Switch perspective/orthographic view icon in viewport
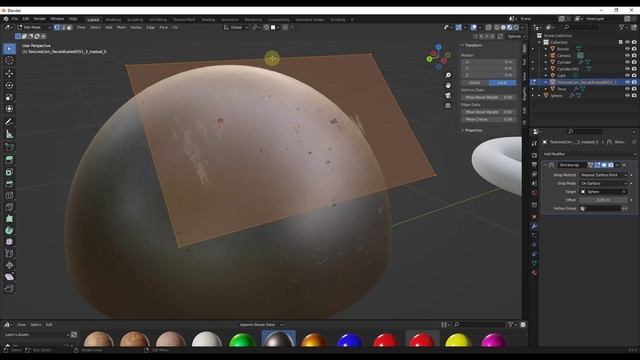 [448, 105]
